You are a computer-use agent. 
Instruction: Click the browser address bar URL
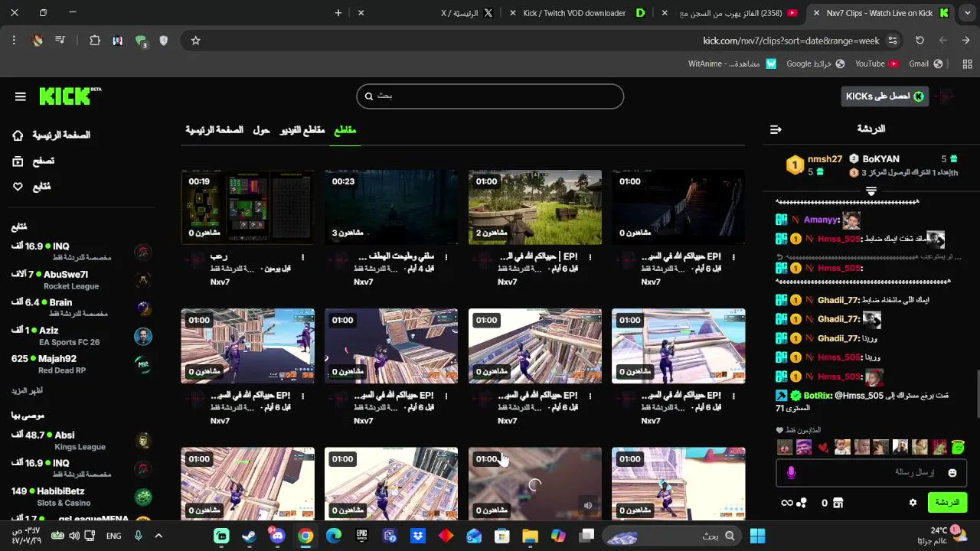click(791, 41)
